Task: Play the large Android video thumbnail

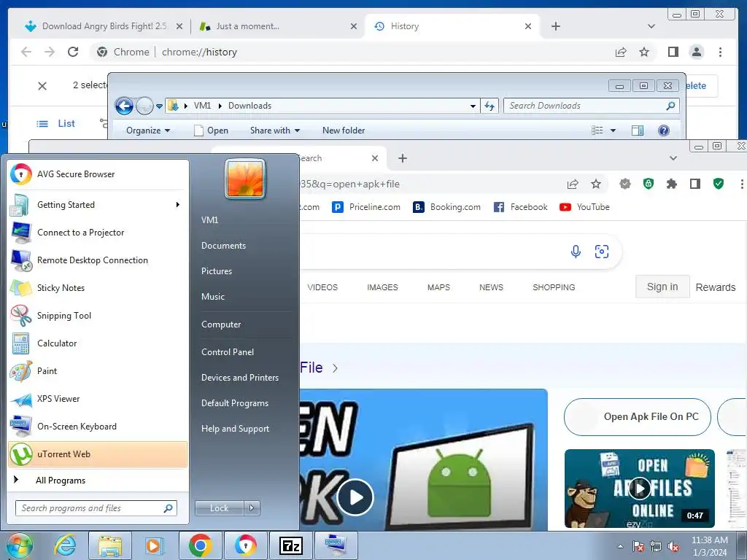Action: [355, 497]
